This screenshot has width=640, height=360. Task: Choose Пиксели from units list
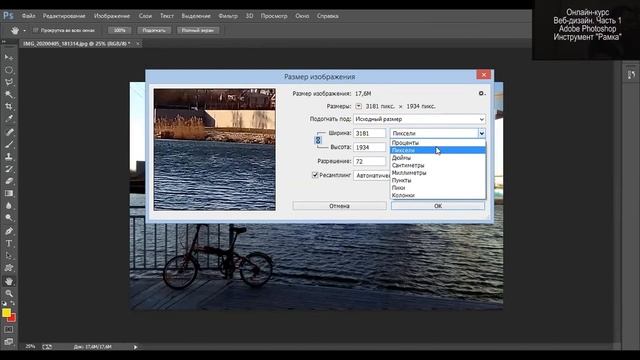(438, 150)
